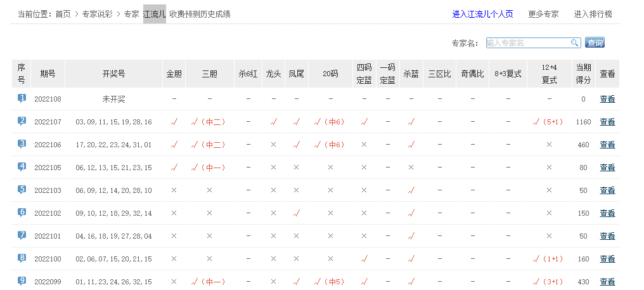
Task: Click the number 8 row badge icon
Action: pyautogui.click(x=22, y=258)
